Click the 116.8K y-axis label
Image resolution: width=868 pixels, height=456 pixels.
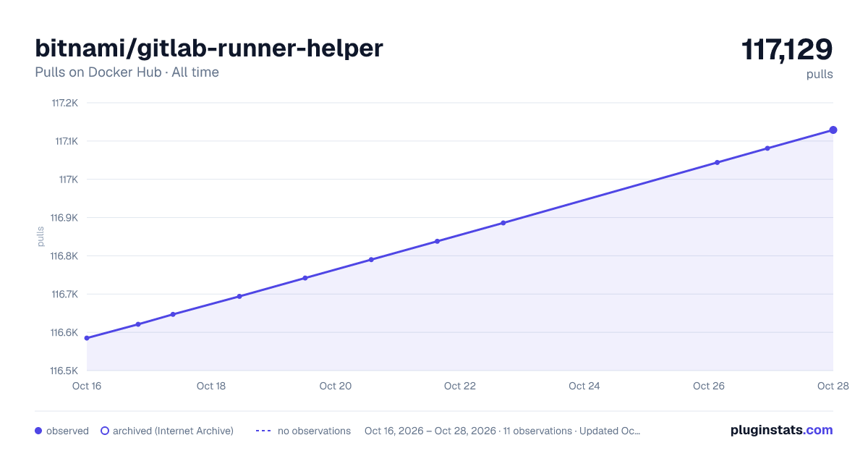[64, 256]
